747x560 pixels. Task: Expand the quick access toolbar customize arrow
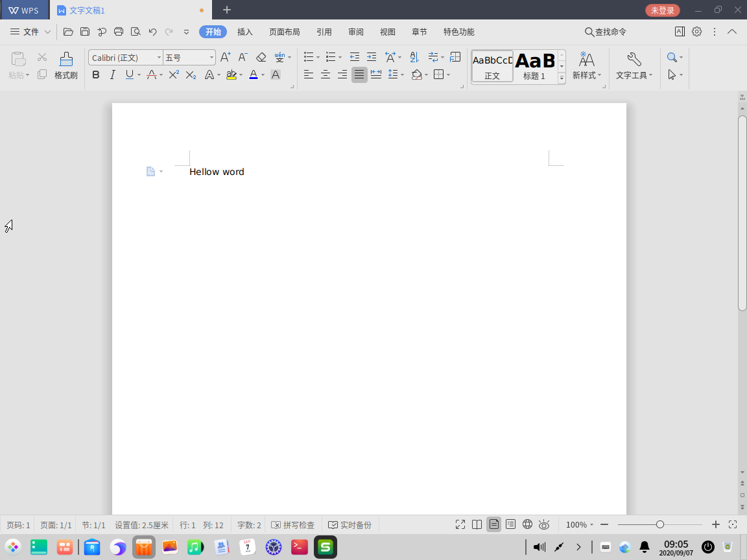click(186, 32)
